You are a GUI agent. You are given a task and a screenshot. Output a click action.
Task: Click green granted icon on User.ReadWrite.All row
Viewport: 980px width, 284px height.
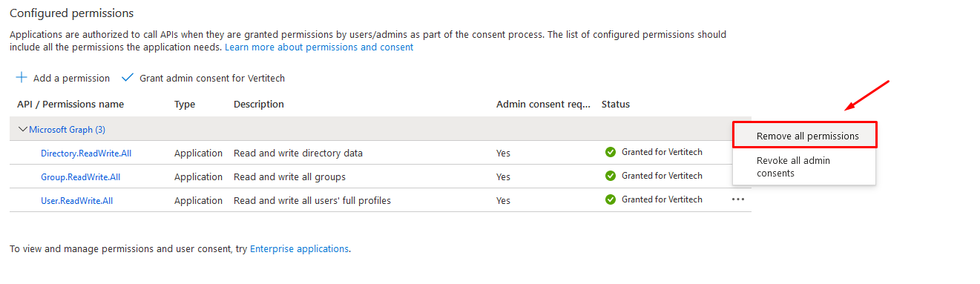pos(611,199)
